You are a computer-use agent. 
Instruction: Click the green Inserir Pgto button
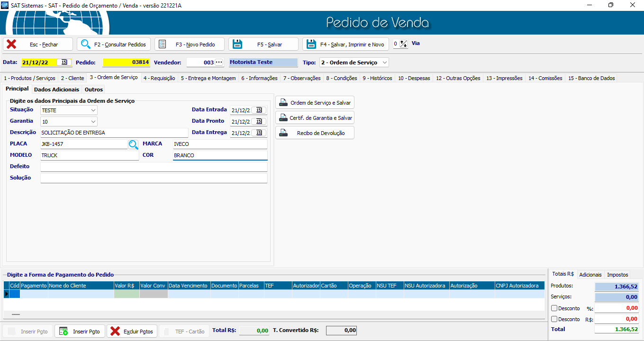(x=81, y=331)
